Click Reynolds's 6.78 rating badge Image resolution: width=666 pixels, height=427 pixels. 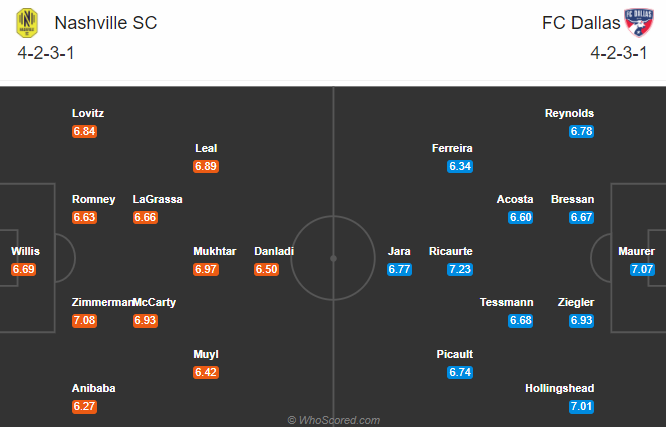[x=581, y=131]
